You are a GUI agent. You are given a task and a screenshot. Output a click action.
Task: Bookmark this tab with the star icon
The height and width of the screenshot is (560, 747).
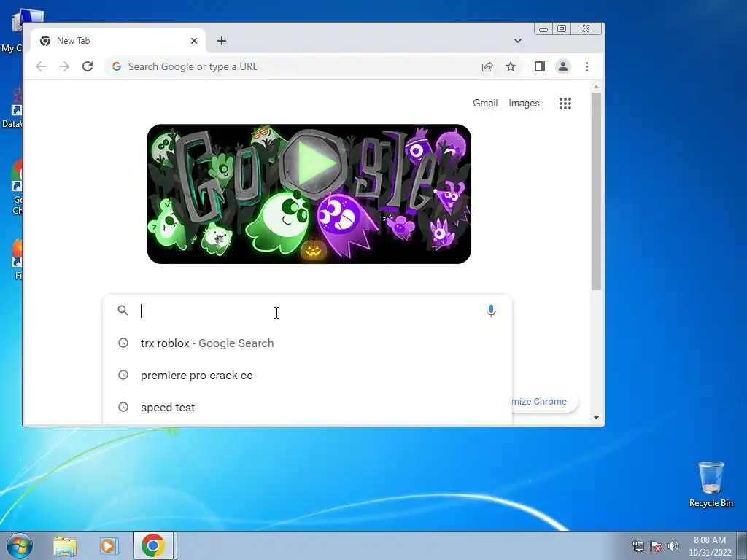[x=511, y=66]
